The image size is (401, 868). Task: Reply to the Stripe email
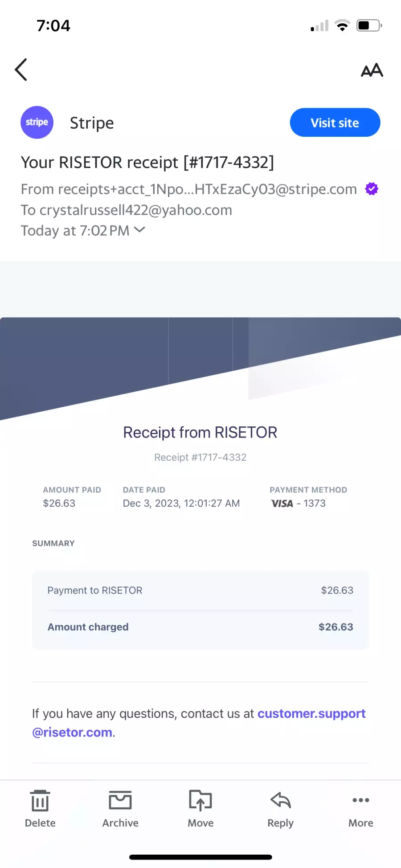280,808
